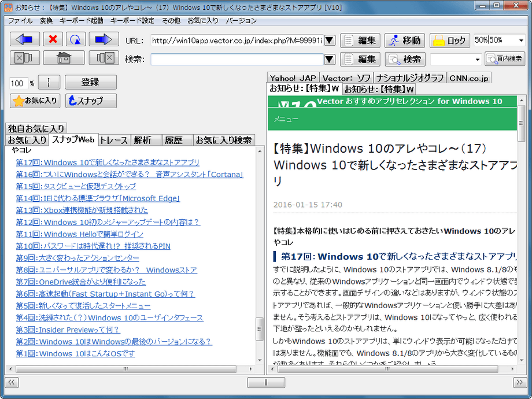Switch to the お気に入り検索 tab
Screen dimensions: 532x399
tap(224, 140)
